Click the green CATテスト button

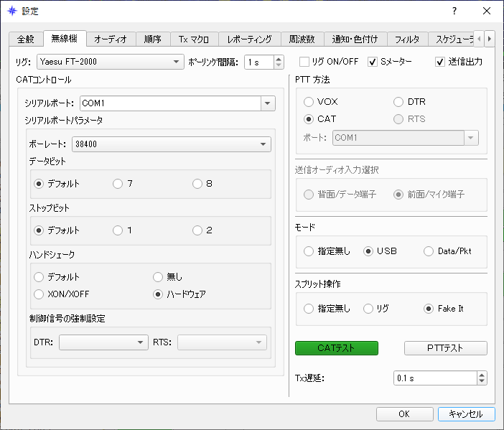336,348
